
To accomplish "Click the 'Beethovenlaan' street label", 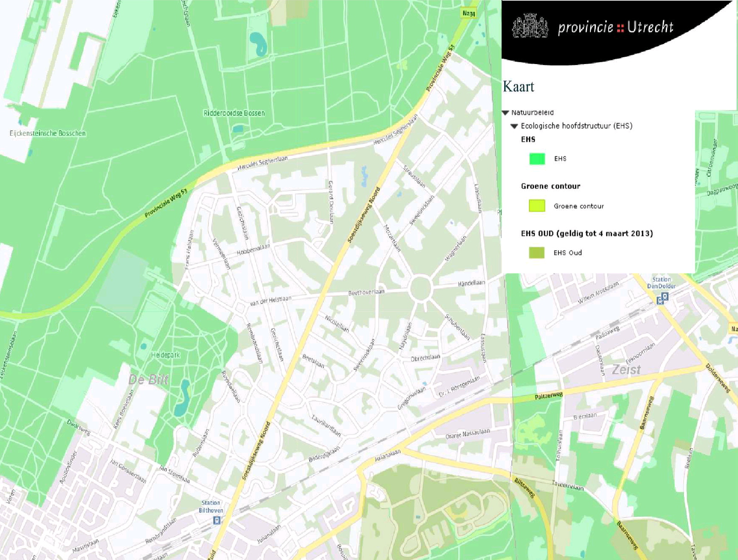I will tap(366, 292).
